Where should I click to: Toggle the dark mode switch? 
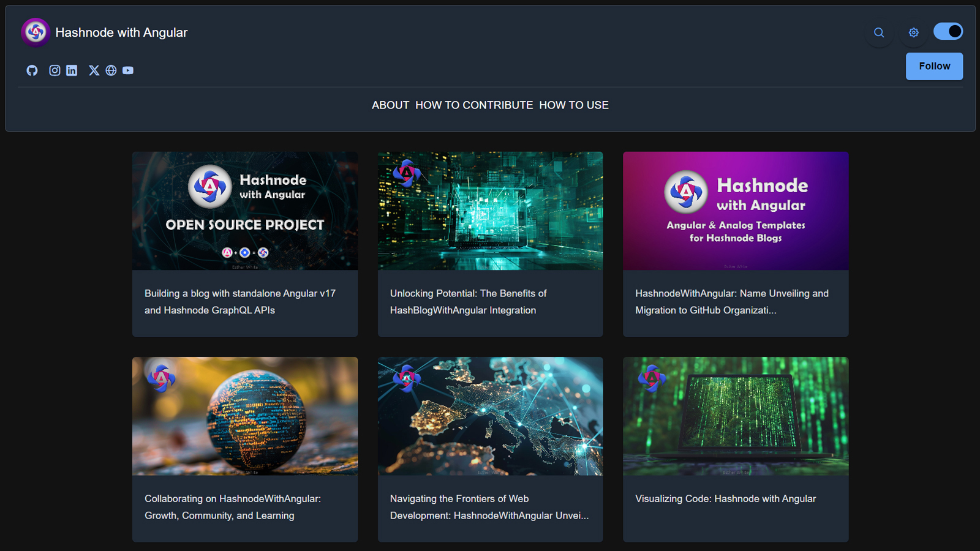point(948,31)
